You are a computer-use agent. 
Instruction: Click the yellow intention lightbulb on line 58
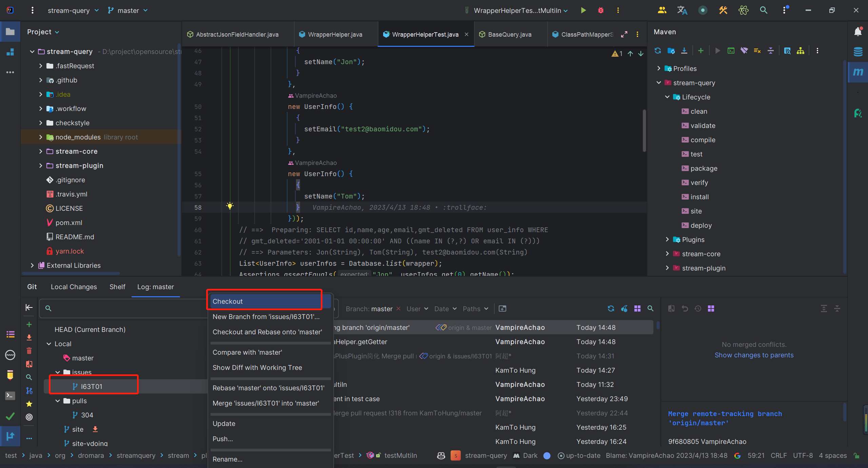230,206
